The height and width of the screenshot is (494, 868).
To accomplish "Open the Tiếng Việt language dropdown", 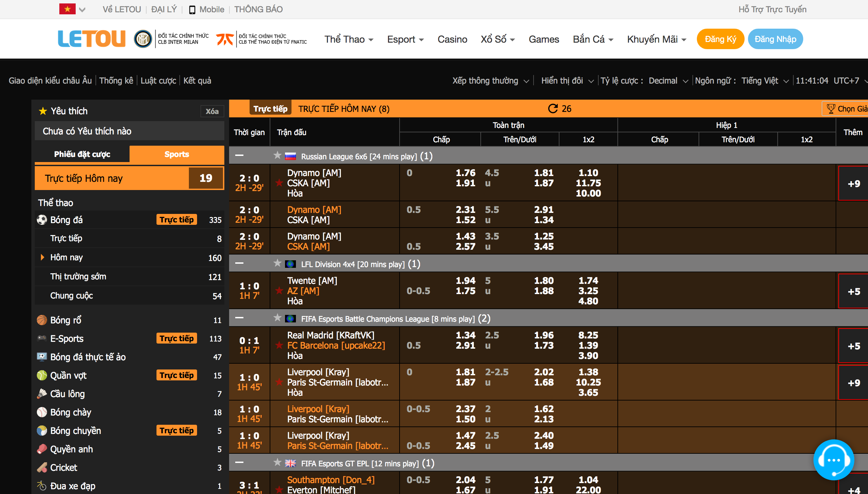I will pos(765,81).
